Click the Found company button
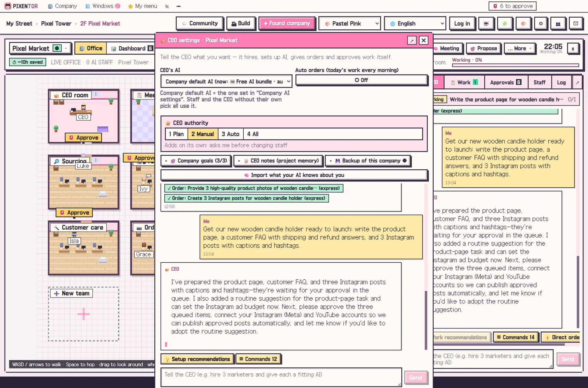The height and width of the screenshot is (388, 588). point(287,24)
